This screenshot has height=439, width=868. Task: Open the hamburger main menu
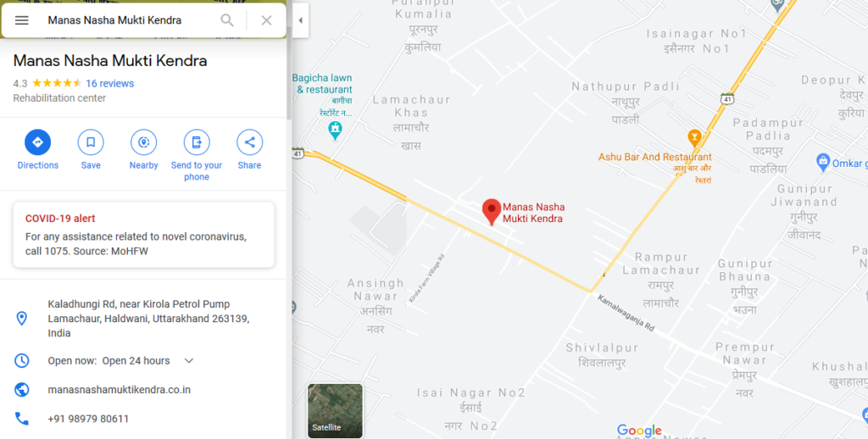click(x=21, y=20)
